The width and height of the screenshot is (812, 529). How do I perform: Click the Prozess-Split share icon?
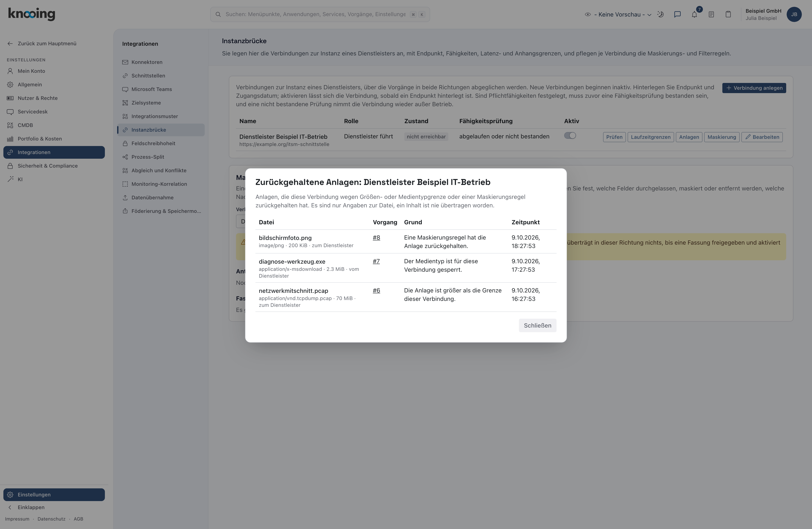(125, 157)
